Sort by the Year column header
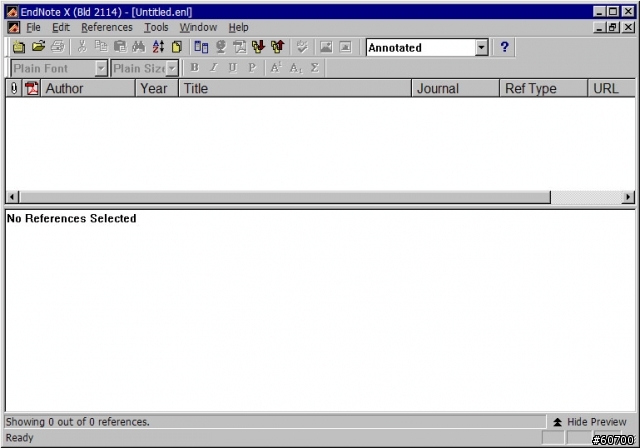Viewport: 640px width, 448px height. pos(157,88)
